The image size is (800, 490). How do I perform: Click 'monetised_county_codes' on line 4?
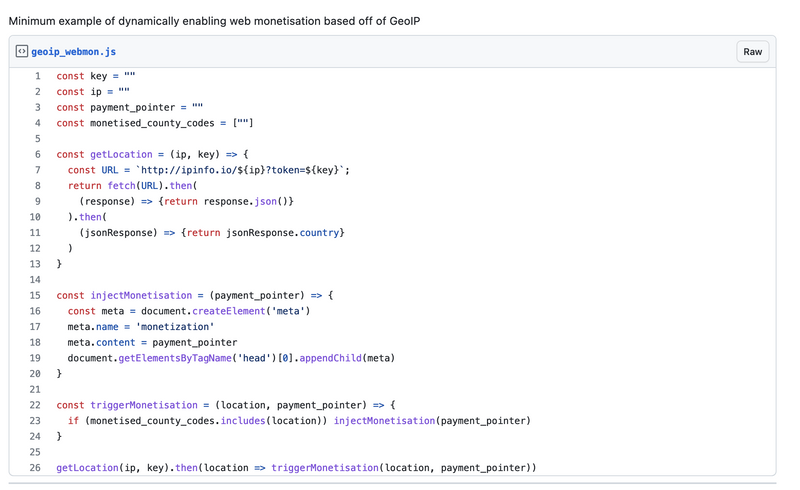[x=152, y=123]
